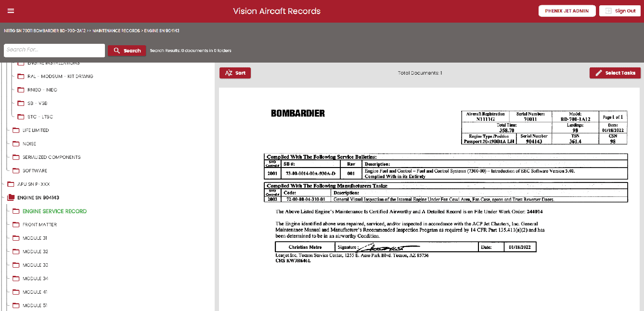
Task: Click the MAINTENANCE RECORDS breadcrumb
Action: pos(116,31)
